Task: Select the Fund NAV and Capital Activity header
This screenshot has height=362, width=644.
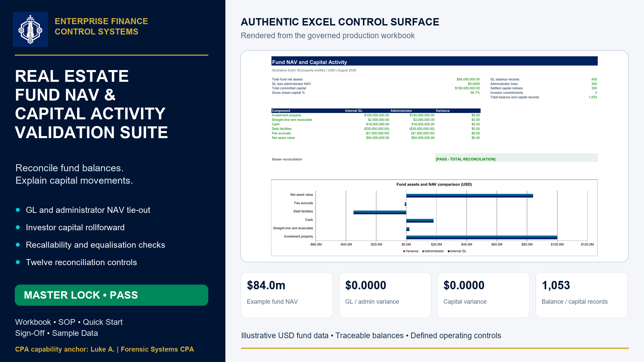Action: [434, 61]
